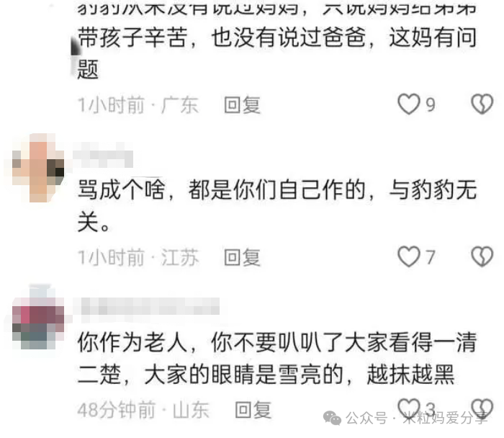Tap broken-heart icon on the Shandong comment

(x=482, y=408)
